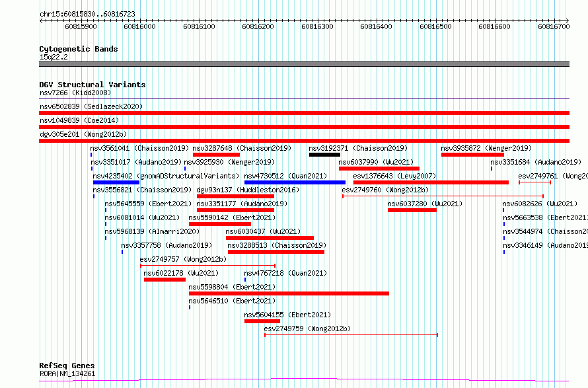The height and width of the screenshot is (388, 588).
Task: Open the nsv3351684 (Audano2019) label
Action: pyautogui.click(x=536, y=162)
